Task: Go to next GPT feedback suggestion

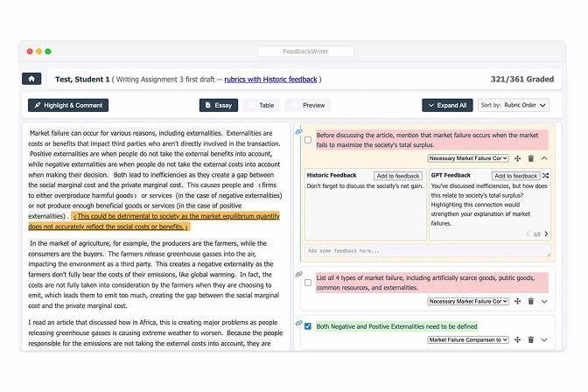Action: coord(546,234)
